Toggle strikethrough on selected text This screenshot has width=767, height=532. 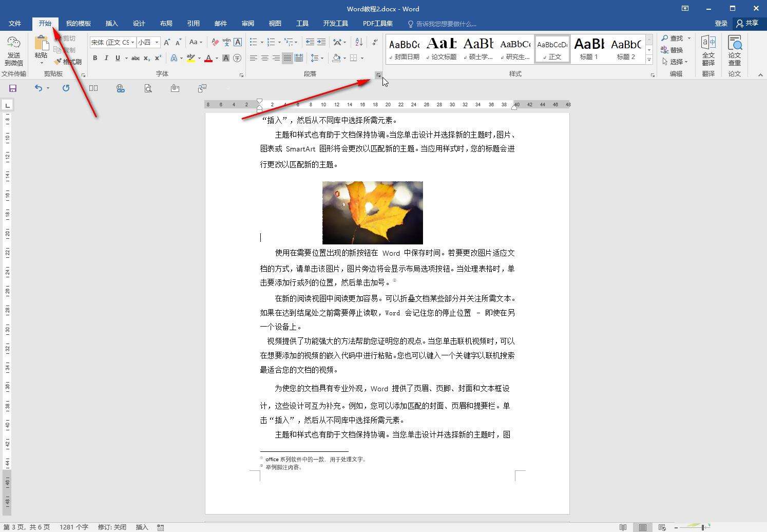click(136, 58)
